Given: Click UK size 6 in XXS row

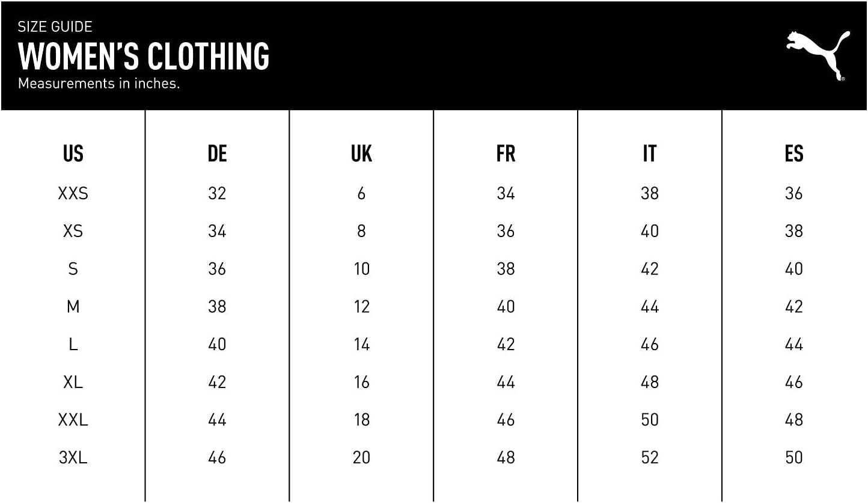Looking at the screenshot, I should click(361, 194).
